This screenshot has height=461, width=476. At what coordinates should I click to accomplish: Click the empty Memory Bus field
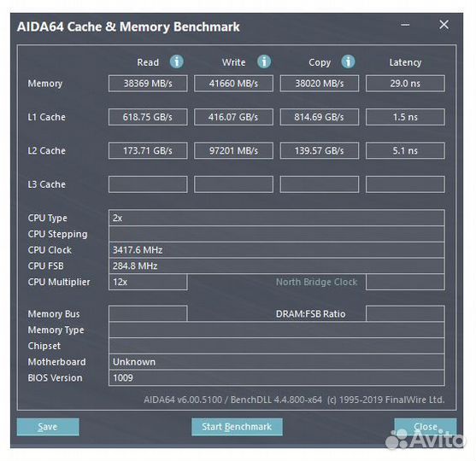pos(148,314)
